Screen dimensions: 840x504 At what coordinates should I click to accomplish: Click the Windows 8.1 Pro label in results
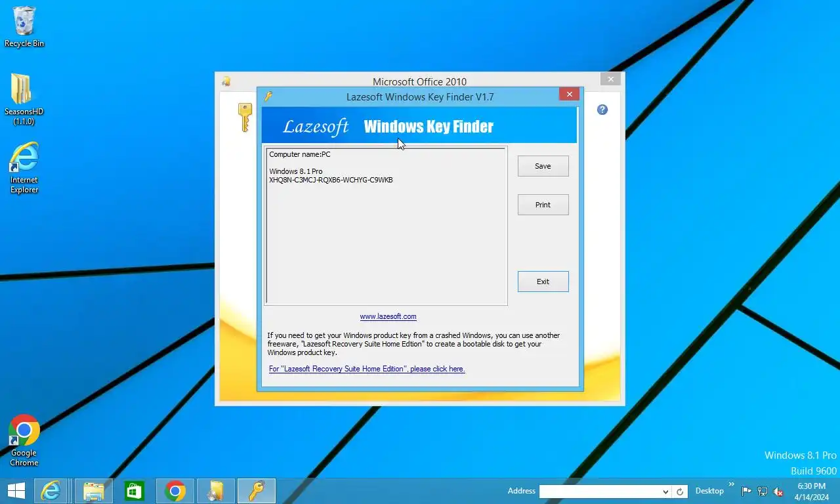pyautogui.click(x=296, y=171)
